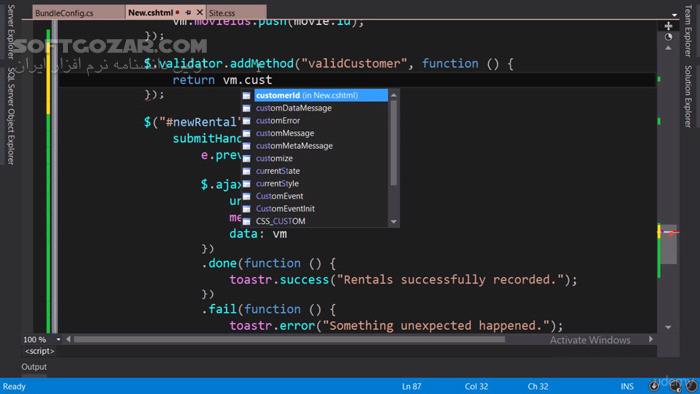Select CSS_CUSTOM suggestion
Image resolution: width=700 pixels, height=394 pixels.
280,221
